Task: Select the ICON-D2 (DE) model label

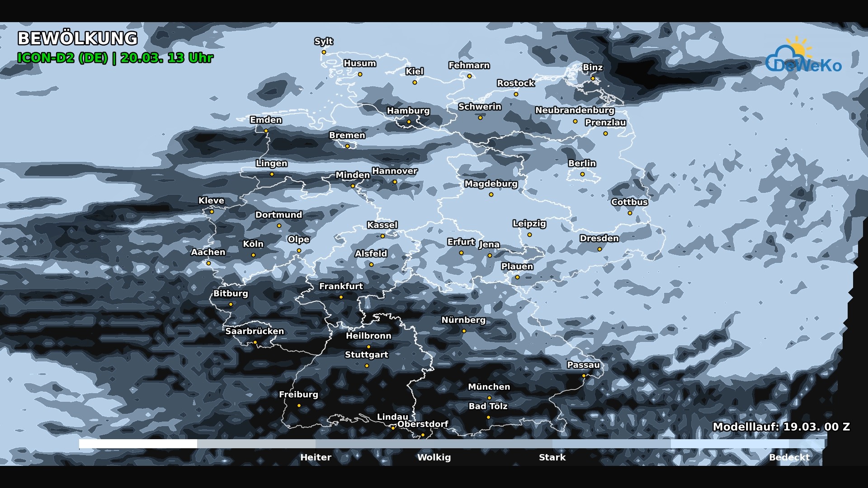Action: pos(63,58)
